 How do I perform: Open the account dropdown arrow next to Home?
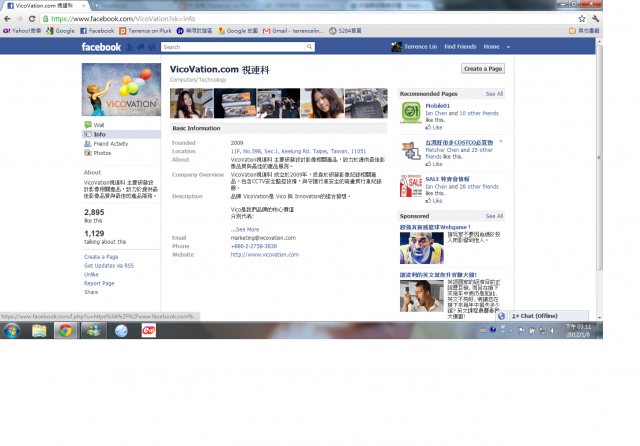point(508,47)
